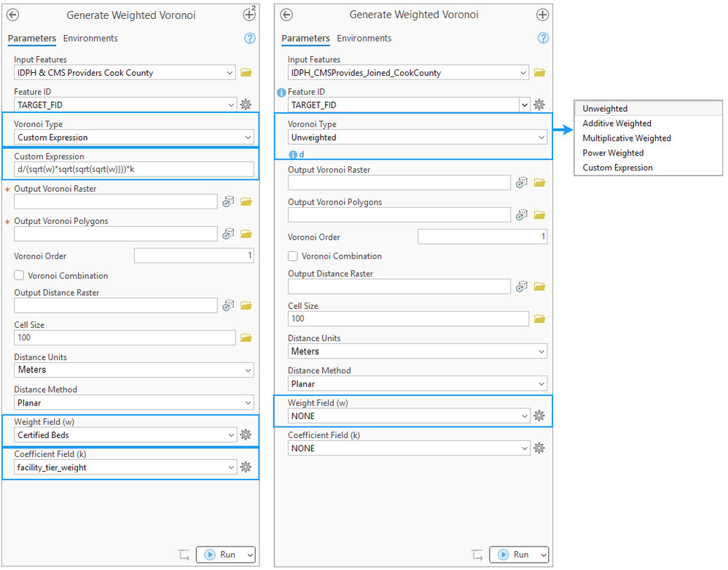Click back arrow in right Generate Weighted Voronoi pane
Viewport: 728px width, 570px height.
[x=286, y=15]
